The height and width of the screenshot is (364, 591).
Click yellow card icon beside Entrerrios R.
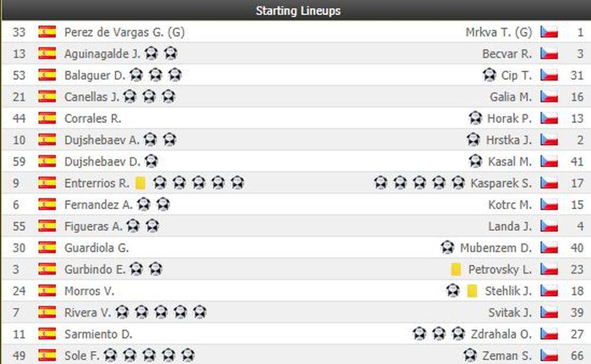pos(140,183)
